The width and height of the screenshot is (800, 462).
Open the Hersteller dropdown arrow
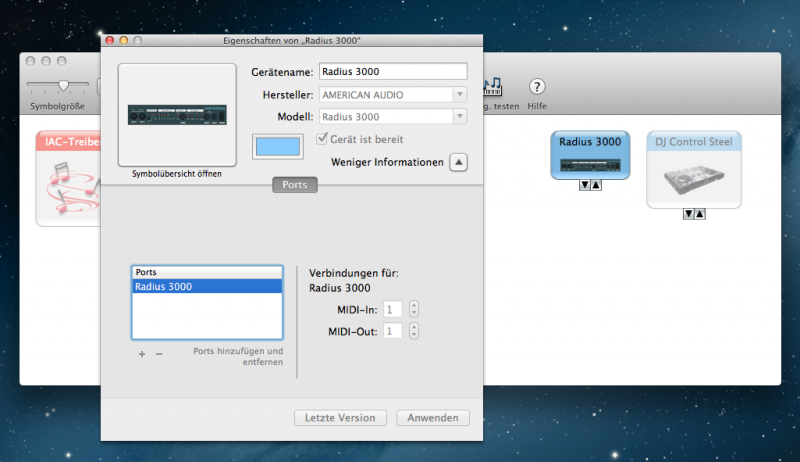460,94
